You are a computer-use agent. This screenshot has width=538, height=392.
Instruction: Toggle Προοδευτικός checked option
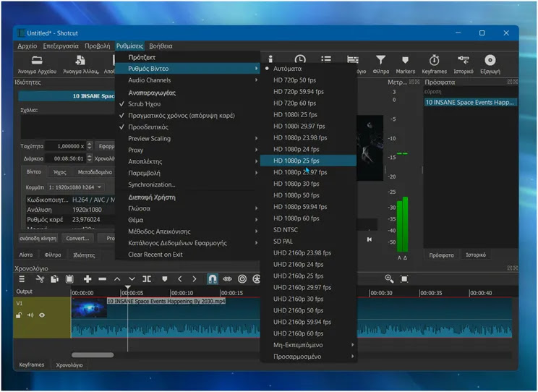tap(187, 127)
